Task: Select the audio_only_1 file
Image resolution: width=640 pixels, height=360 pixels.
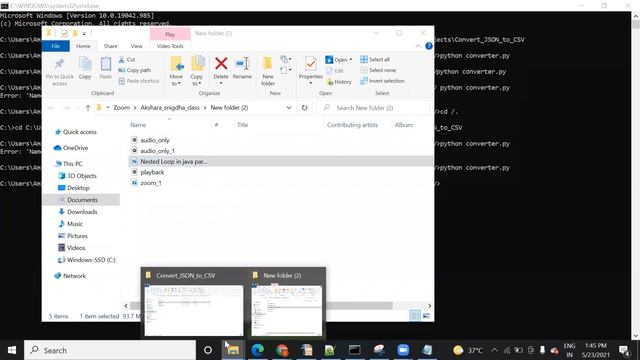Action: [x=157, y=151]
